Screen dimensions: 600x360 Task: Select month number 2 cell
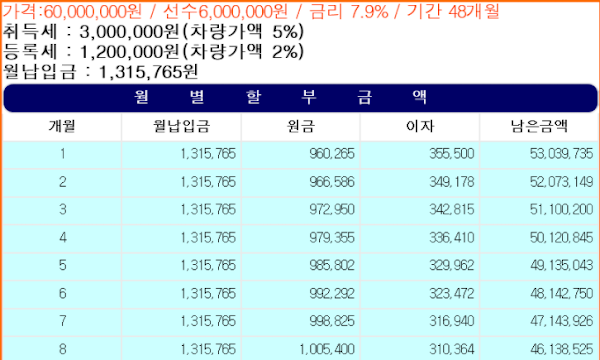[62, 182]
